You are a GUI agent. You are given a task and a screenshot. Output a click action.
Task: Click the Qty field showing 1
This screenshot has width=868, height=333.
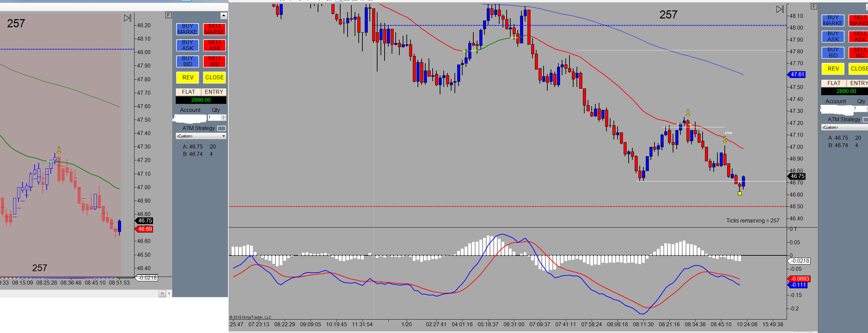pyautogui.click(x=214, y=118)
